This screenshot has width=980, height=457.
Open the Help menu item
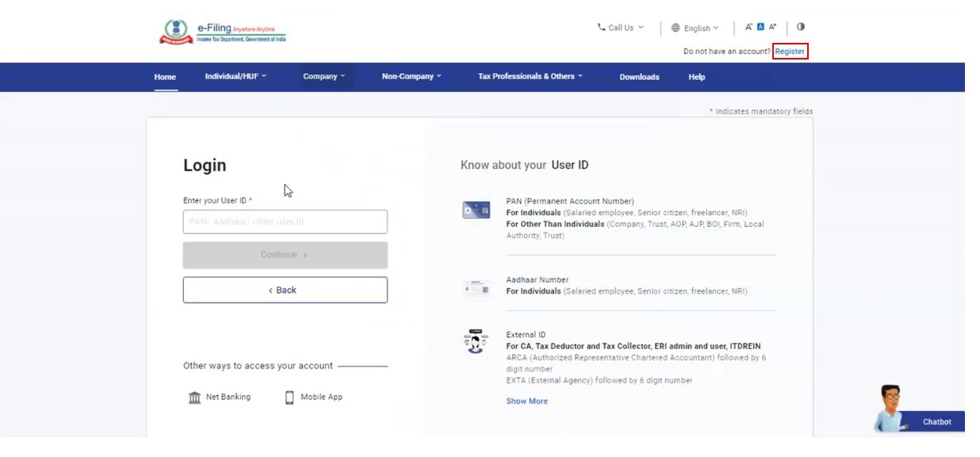tap(696, 77)
